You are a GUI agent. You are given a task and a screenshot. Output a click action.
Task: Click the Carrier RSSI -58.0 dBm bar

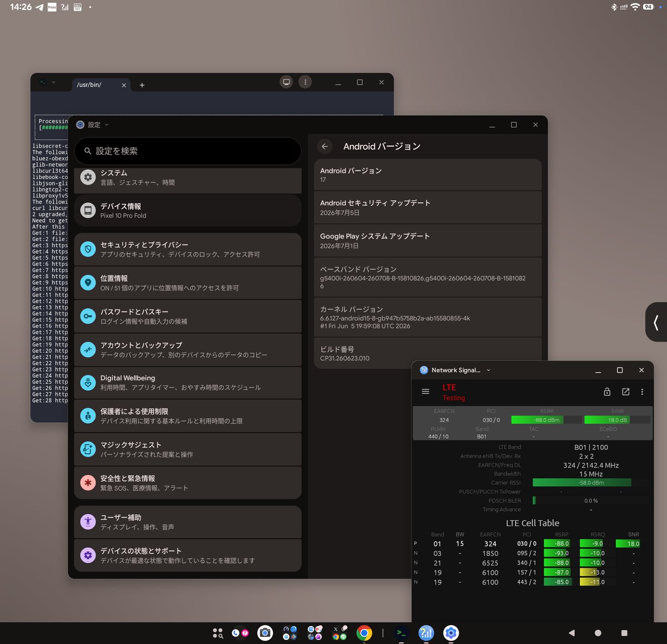coord(590,483)
